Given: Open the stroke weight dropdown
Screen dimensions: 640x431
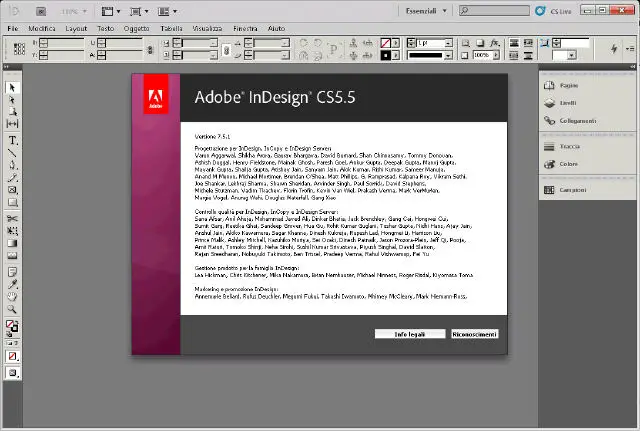Looking at the screenshot, I should (x=449, y=43).
